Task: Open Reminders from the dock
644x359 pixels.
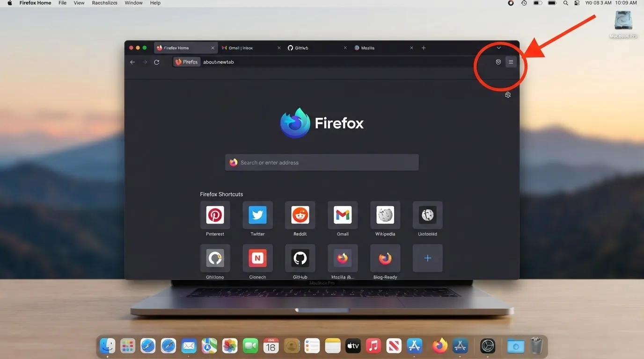Action: (312, 346)
